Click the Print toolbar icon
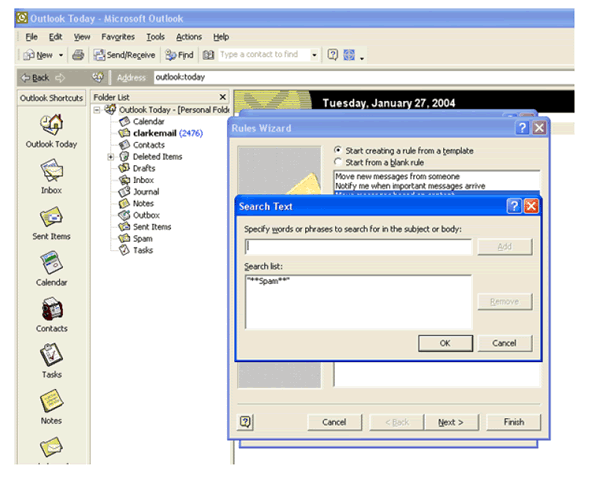The width and height of the screenshot is (600, 478). tap(78, 55)
